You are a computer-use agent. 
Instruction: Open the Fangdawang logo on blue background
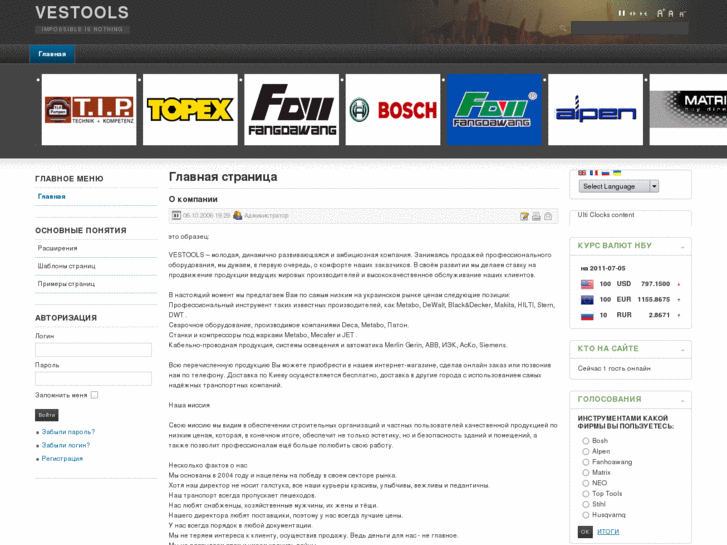click(494, 109)
